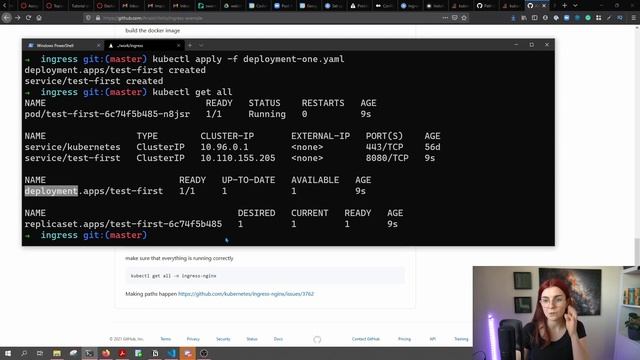640x360 pixels.
Task: Click kubectl apply -f deployment-one.yaml command
Action: point(248,59)
